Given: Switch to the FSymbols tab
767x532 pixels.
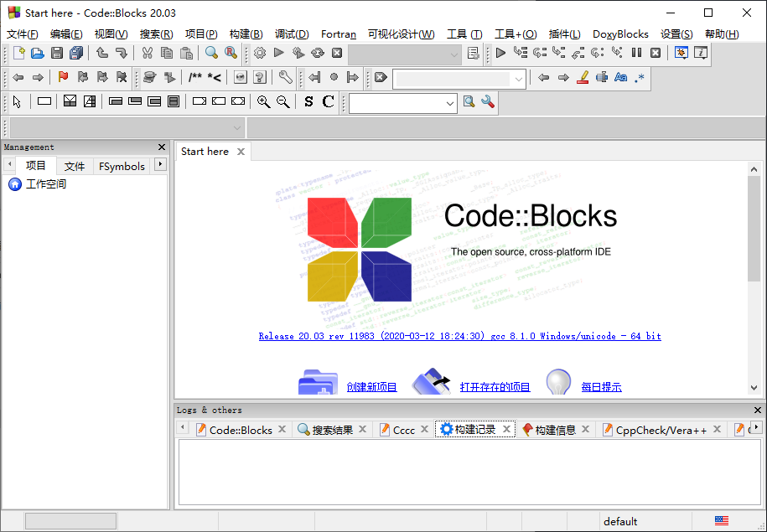Looking at the screenshot, I should click(x=122, y=166).
